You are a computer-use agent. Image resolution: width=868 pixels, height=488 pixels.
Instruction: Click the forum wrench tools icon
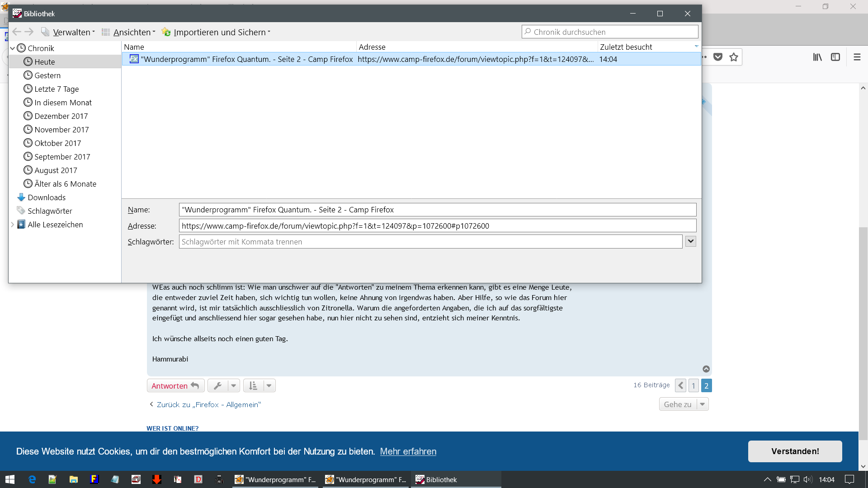[217, 385]
